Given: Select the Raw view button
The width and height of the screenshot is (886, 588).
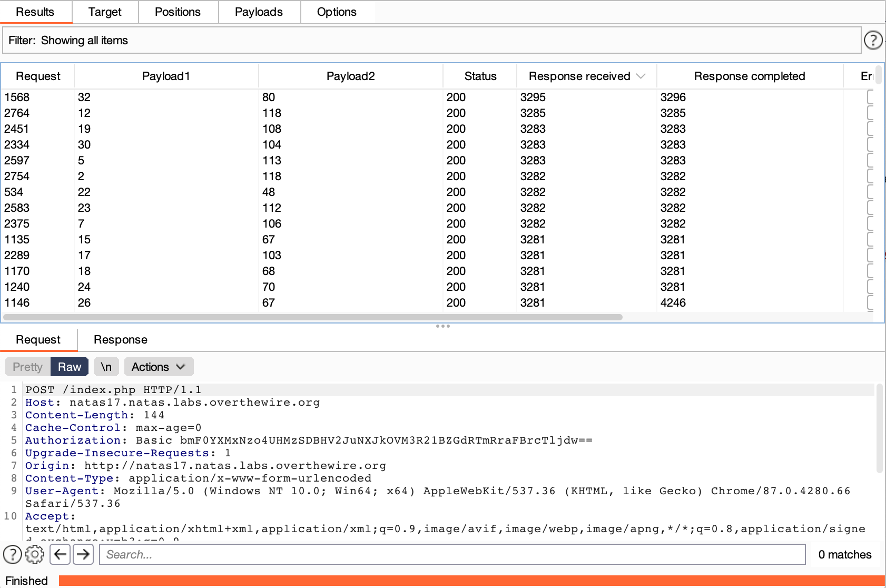Looking at the screenshot, I should 70,367.
